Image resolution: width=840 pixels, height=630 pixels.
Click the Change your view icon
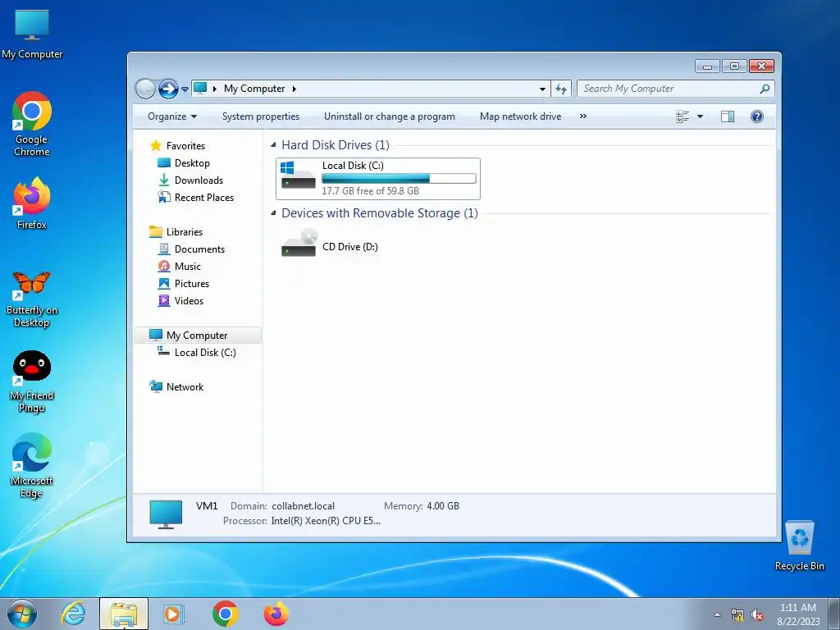click(682, 116)
